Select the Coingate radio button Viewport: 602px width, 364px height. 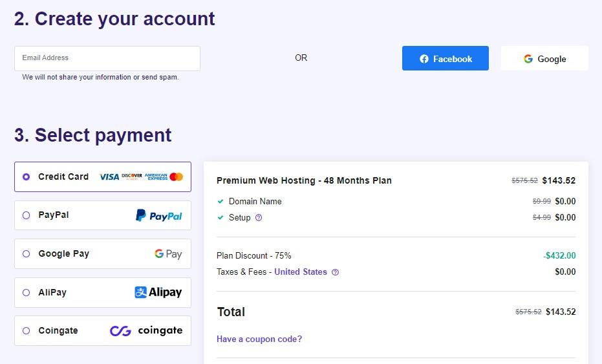click(26, 331)
